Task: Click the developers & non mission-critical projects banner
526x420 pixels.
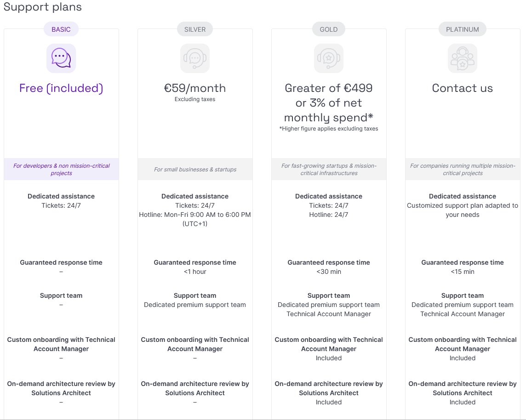Action: [62, 169]
